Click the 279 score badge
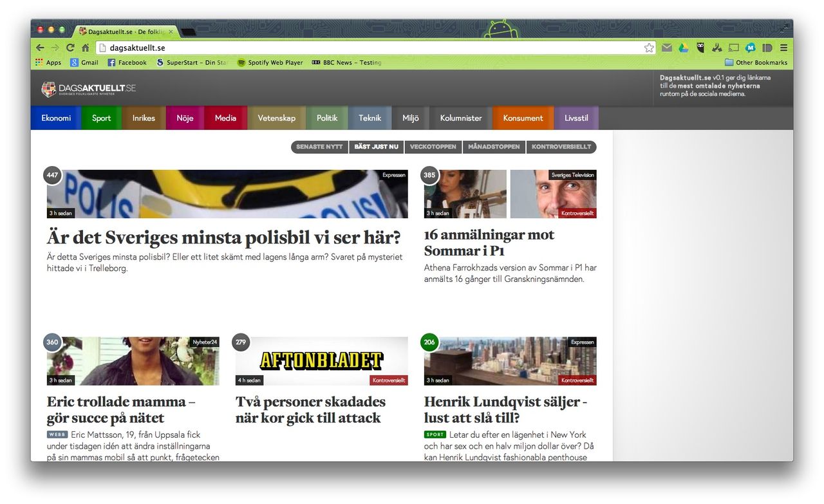Image resolution: width=824 pixels, height=504 pixels. pyautogui.click(x=241, y=342)
